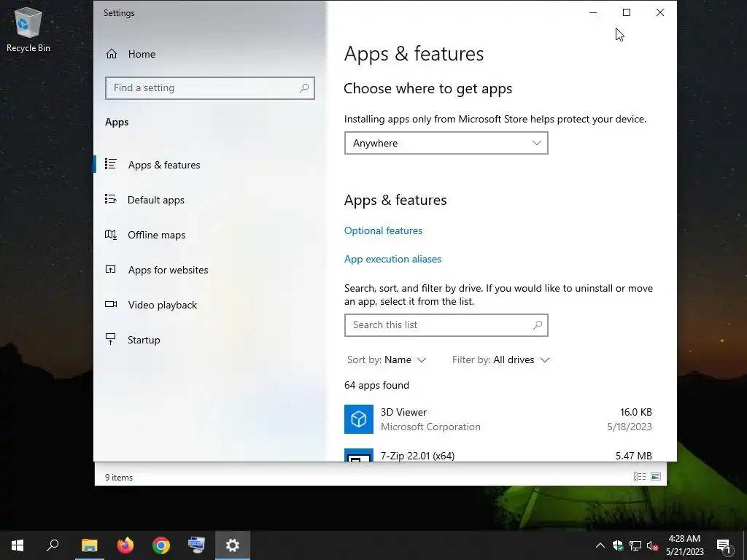This screenshot has height=560, width=747.
Task: Close the Settings window
Action: point(659,13)
